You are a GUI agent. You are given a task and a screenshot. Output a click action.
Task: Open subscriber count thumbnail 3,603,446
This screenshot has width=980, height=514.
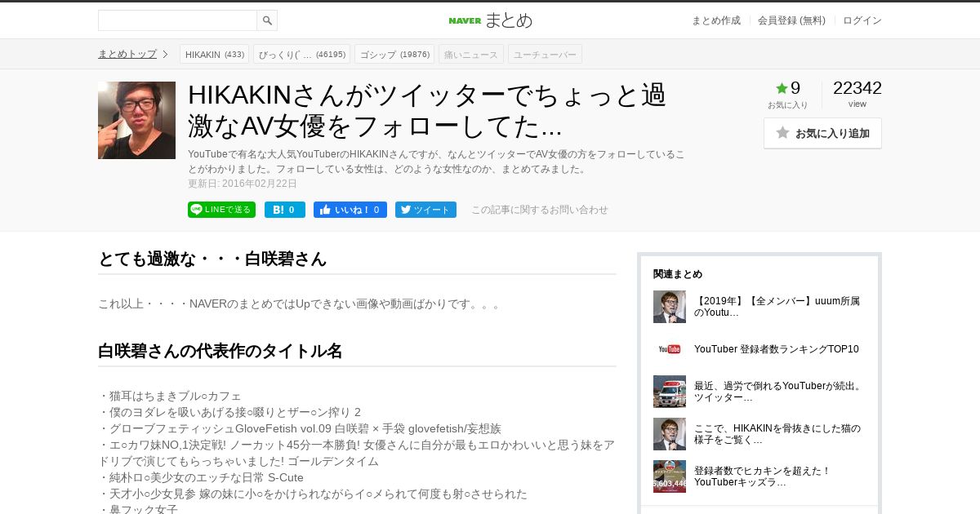coord(670,476)
